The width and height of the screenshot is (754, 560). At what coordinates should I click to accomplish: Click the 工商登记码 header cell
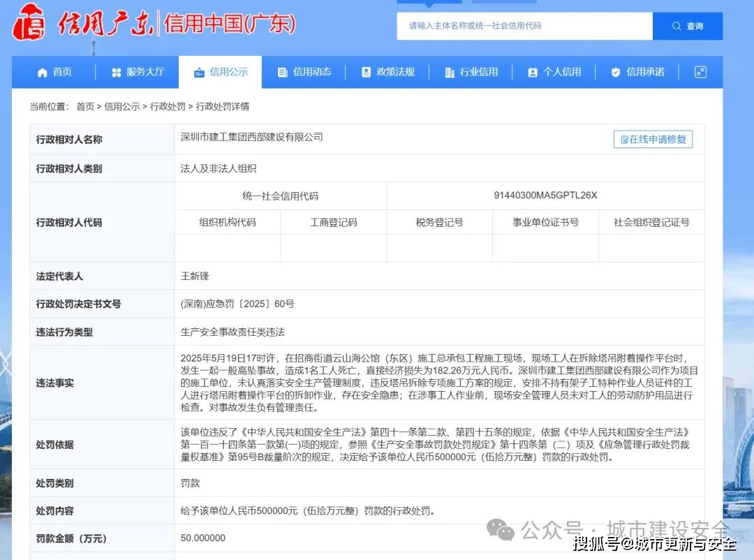[334, 222]
